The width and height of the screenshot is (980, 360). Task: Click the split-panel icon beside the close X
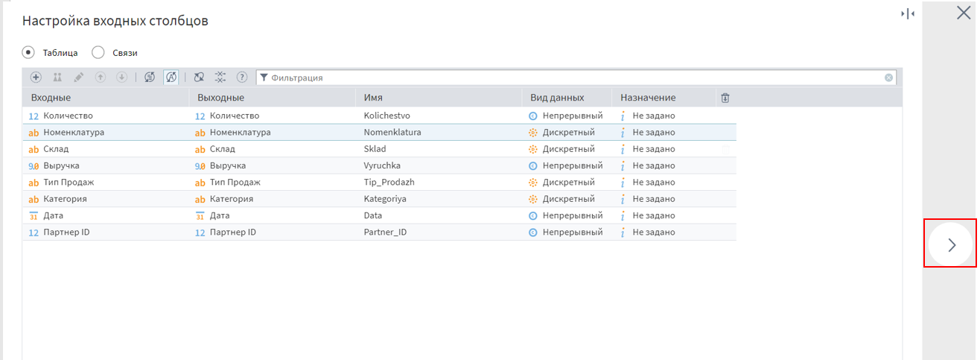click(x=908, y=14)
